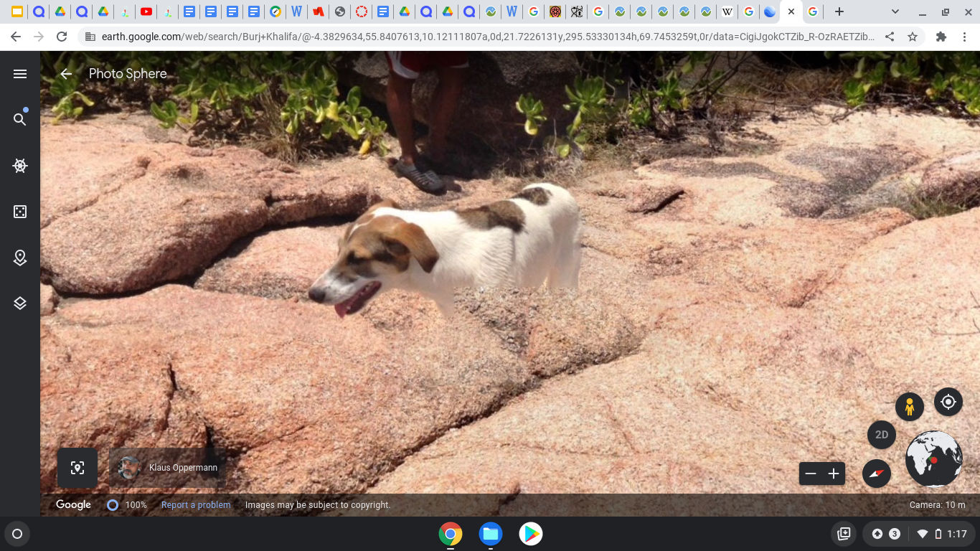The width and height of the screenshot is (980, 551).
Task: Go back from Photo Sphere view
Action: (66, 74)
